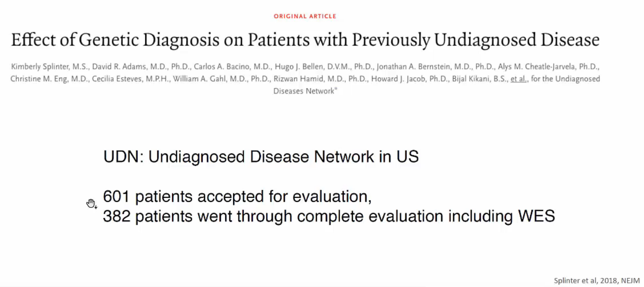Click the asterisk after Diseases Network
Viewport: 644px width, 287px height.
point(336,89)
